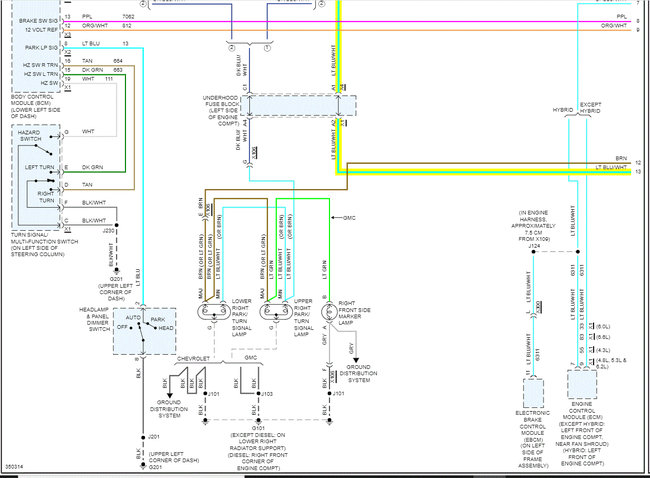
Task: Select the '12 VOLT REF' label
Action: [x=41, y=30]
